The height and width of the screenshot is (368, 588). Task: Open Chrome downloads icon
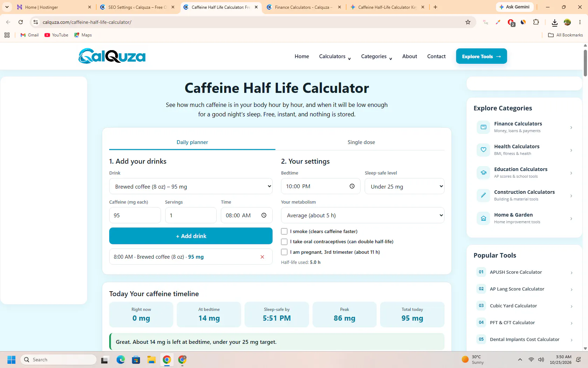coord(554,22)
